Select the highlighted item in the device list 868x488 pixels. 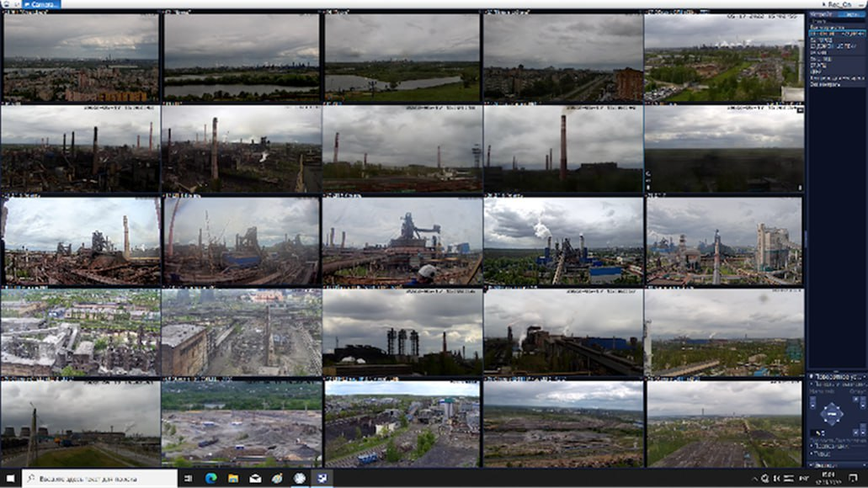click(835, 33)
